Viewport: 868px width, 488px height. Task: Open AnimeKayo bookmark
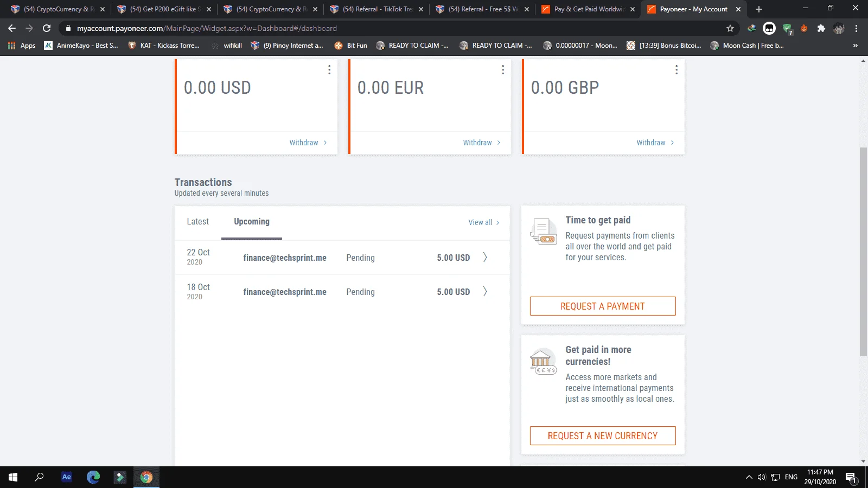[81, 46]
